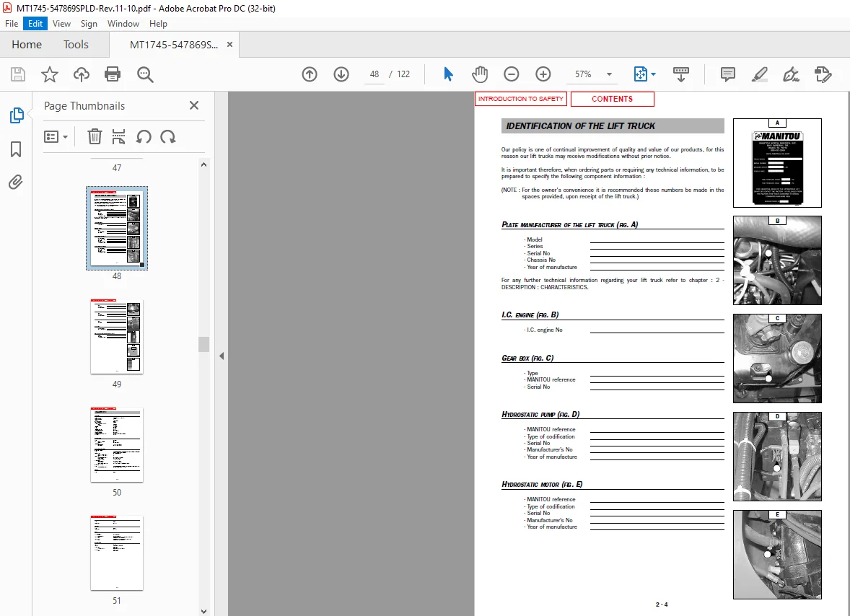The width and height of the screenshot is (850, 616).
Task: Click the 'I.C. engine No' label
Action: [x=544, y=330]
